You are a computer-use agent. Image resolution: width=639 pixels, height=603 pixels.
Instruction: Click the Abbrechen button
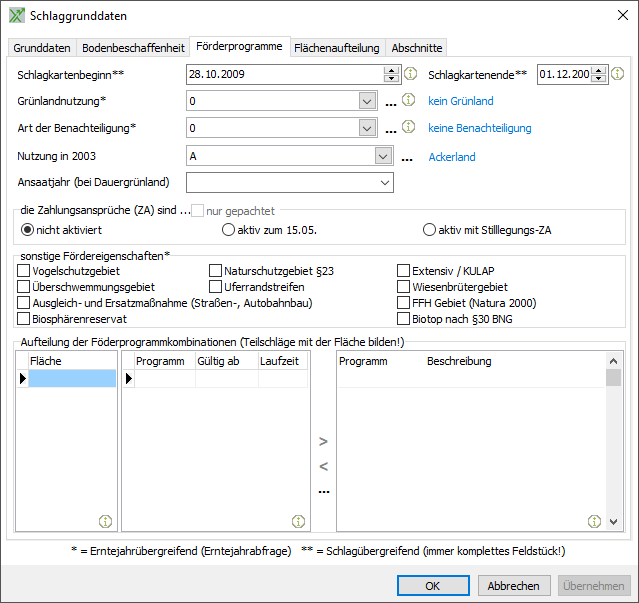pos(514,586)
